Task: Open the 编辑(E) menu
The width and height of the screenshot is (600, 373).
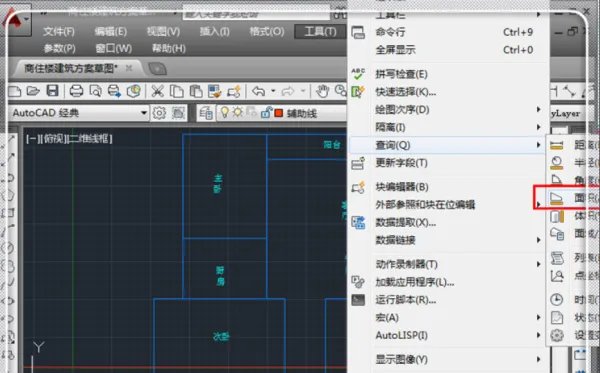Action: coord(111,32)
